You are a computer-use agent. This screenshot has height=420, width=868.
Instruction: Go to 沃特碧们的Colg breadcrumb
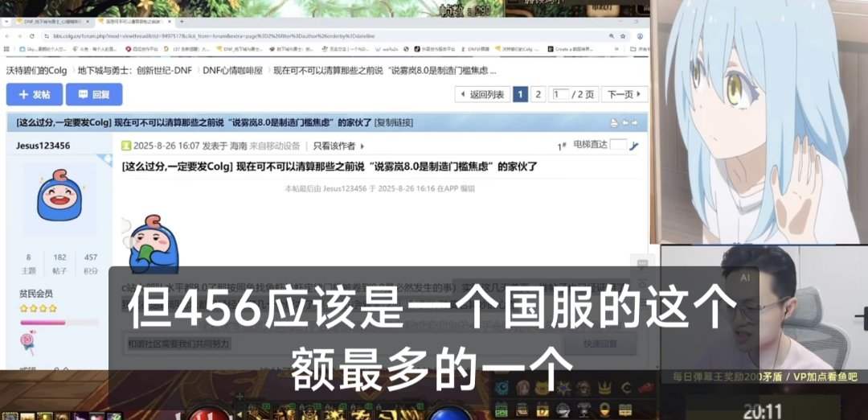pyautogui.click(x=36, y=70)
